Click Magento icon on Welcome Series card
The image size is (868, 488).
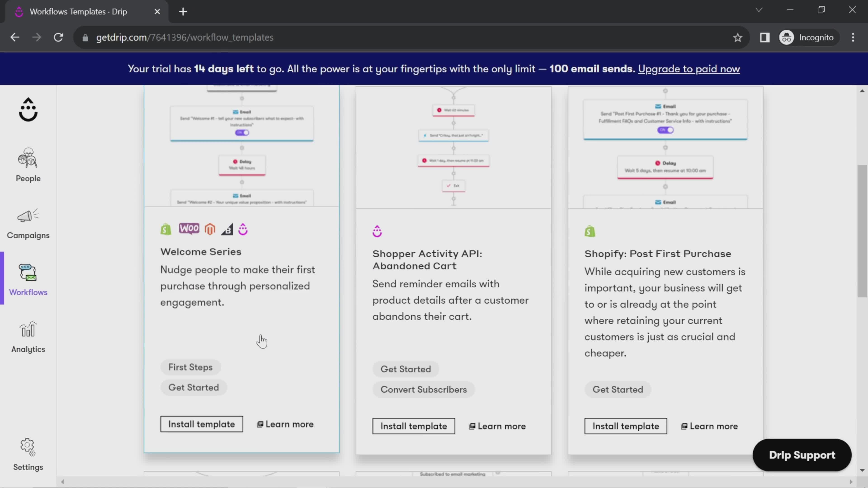[x=210, y=229]
